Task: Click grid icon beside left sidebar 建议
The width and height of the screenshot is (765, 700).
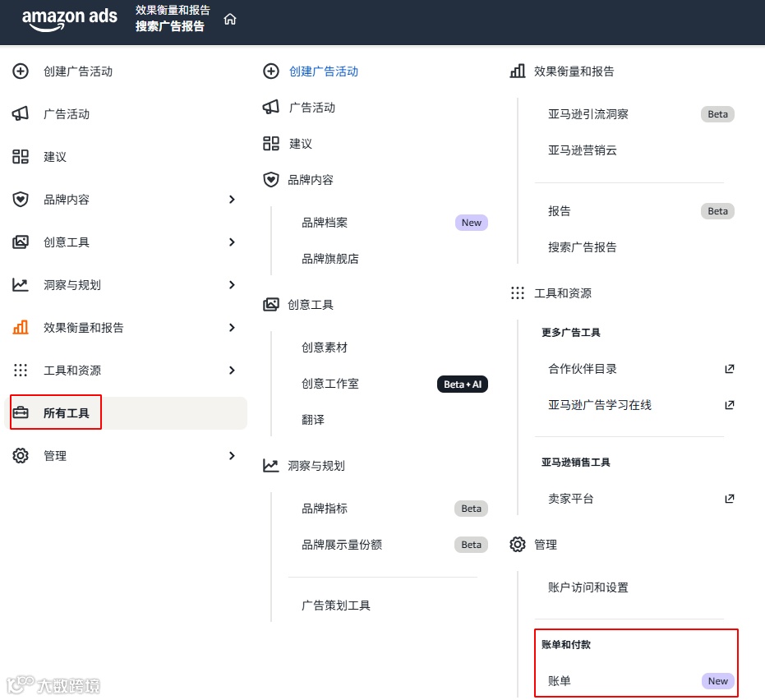Action: (21, 157)
